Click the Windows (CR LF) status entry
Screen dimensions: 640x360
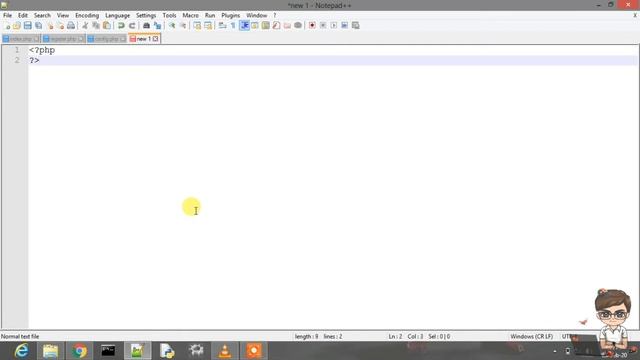[531, 336]
